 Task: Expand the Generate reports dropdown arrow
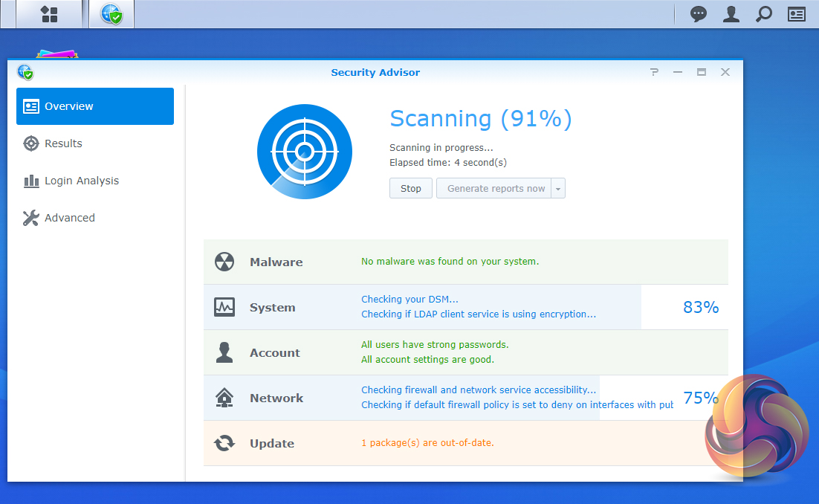[558, 189]
